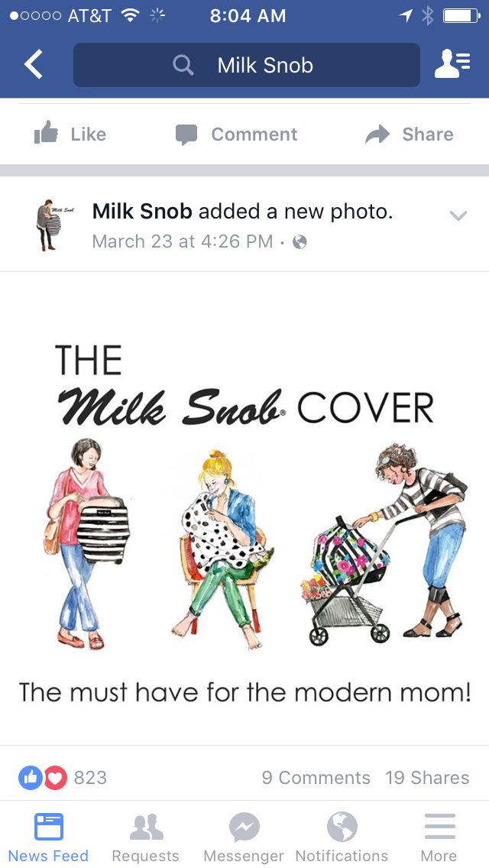
Task: Open the Milk Snob page name link
Action: point(142,211)
